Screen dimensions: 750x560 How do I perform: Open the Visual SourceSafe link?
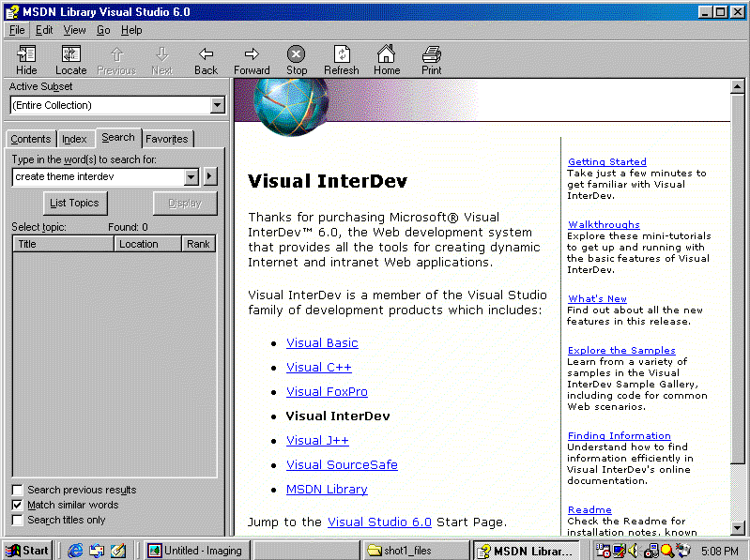[342, 465]
